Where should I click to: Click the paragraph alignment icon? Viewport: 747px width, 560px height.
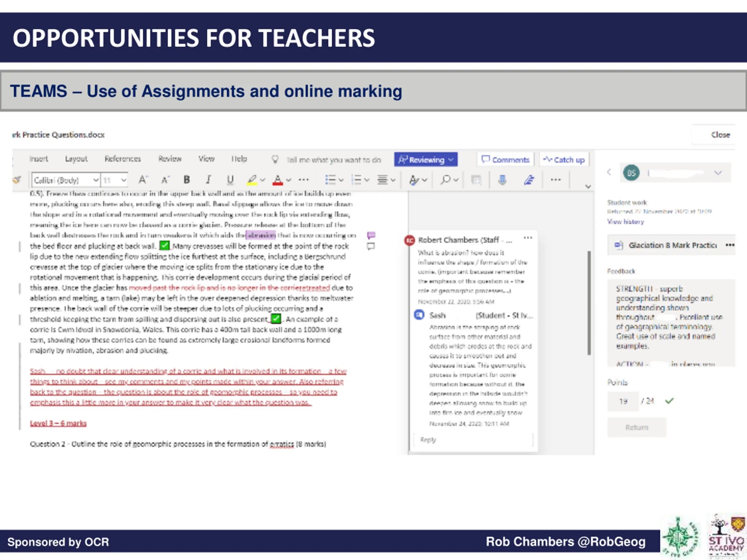point(382,180)
